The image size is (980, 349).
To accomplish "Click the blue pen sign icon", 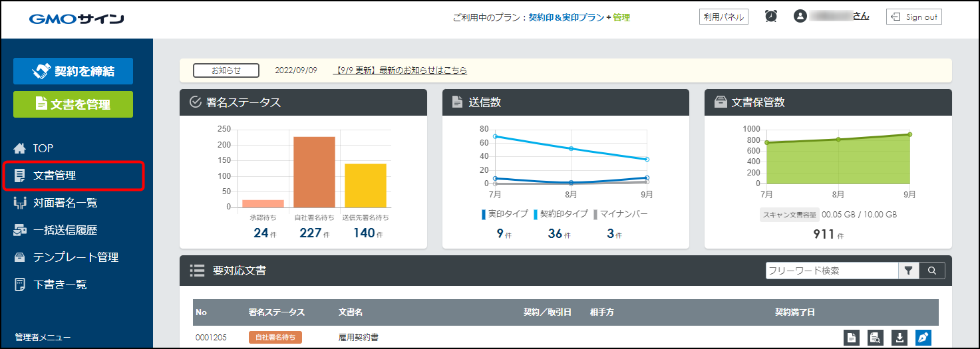I will (923, 338).
